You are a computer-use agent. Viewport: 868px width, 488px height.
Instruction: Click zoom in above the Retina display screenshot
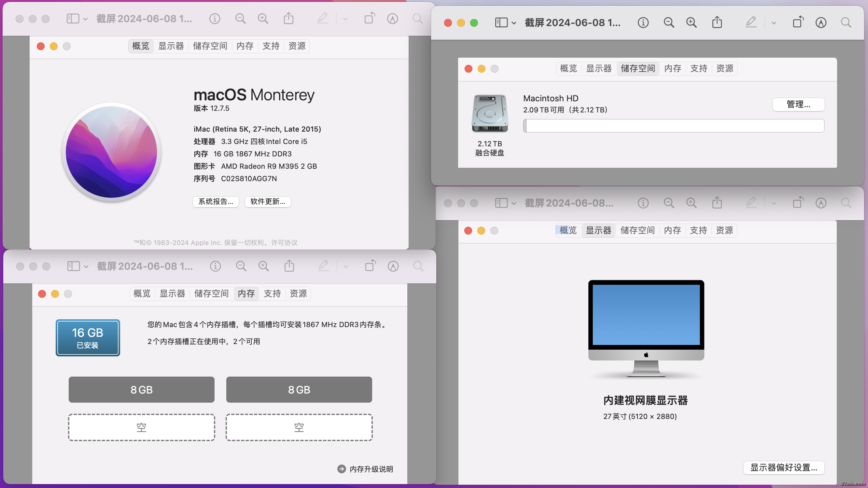[x=691, y=203]
